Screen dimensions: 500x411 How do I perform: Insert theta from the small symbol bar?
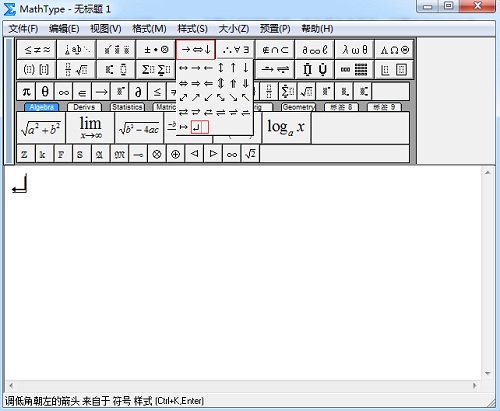(45, 91)
